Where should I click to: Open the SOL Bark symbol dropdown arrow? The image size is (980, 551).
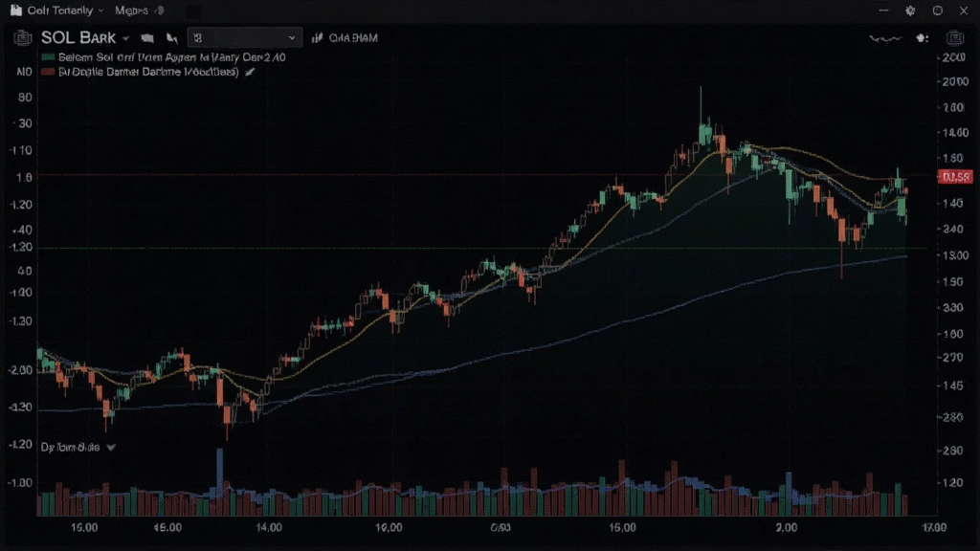pyautogui.click(x=125, y=38)
